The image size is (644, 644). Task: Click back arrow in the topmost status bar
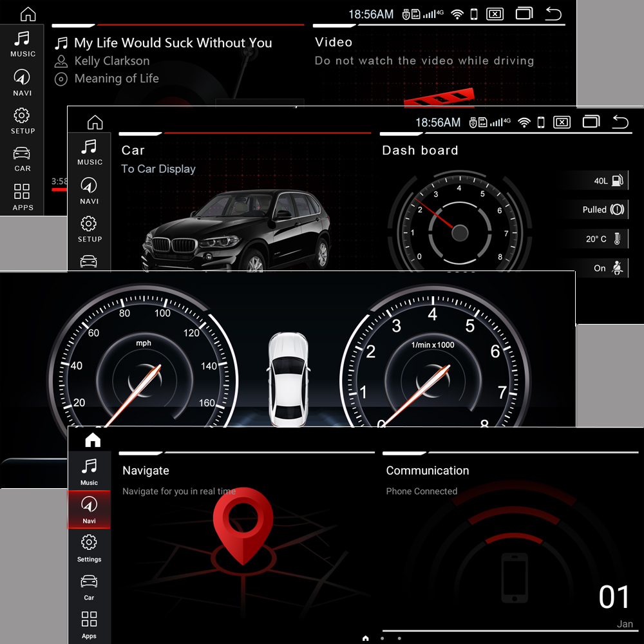(x=553, y=14)
